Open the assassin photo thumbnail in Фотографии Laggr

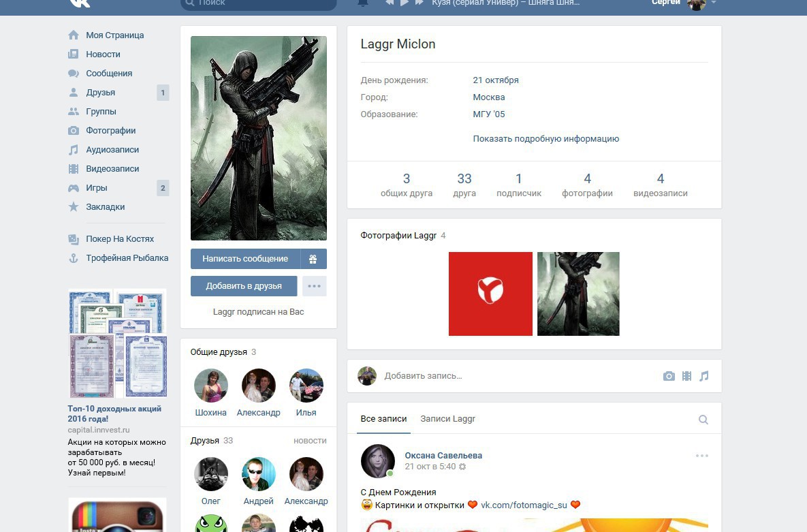point(578,294)
